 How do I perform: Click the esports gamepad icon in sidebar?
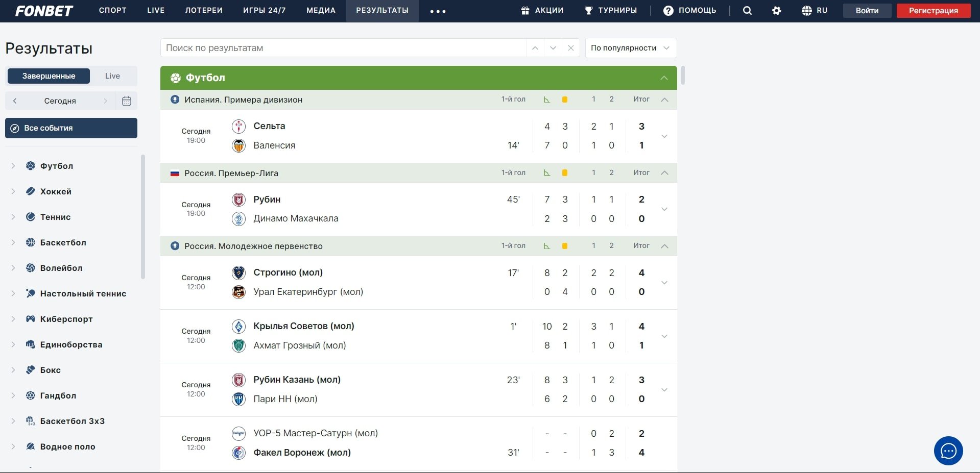pyautogui.click(x=31, y=319)
